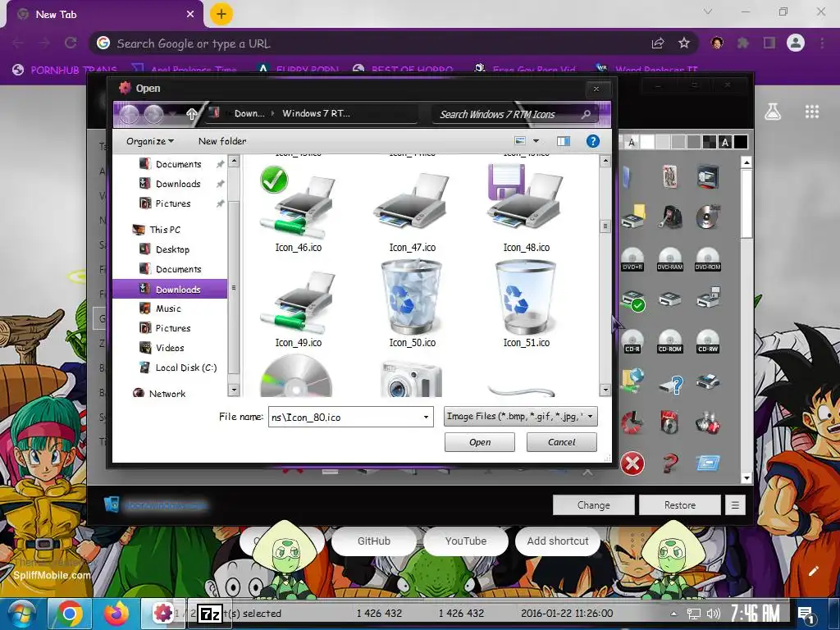Open the Google apps grid
The image size is (840, 630).
(x=812, y=112)
